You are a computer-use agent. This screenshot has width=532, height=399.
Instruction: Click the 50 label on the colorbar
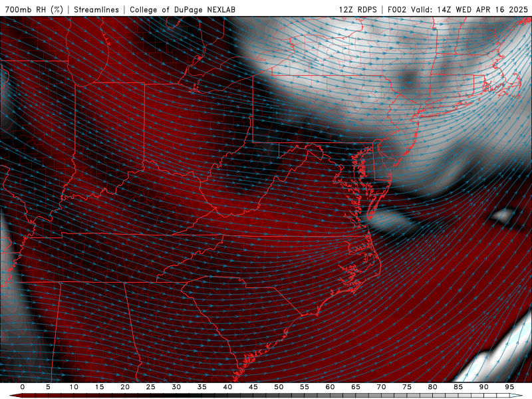tap(279, 387)
